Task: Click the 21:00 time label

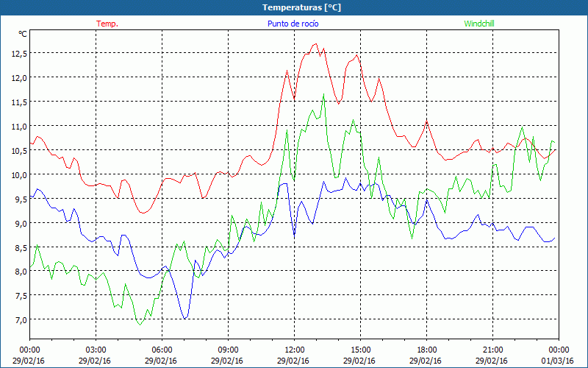Action: tap(492, 350)
